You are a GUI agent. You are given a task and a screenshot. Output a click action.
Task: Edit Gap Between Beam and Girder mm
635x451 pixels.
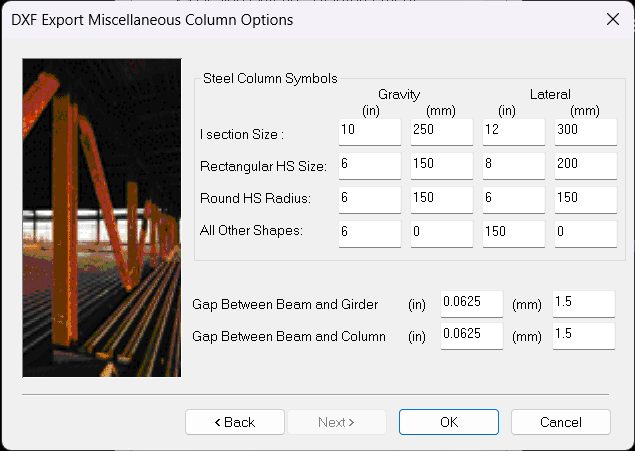(583, 303)
